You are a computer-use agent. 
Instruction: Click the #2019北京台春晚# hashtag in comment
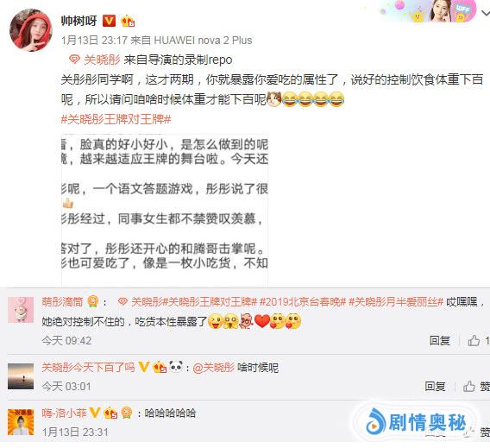[303, 302]
